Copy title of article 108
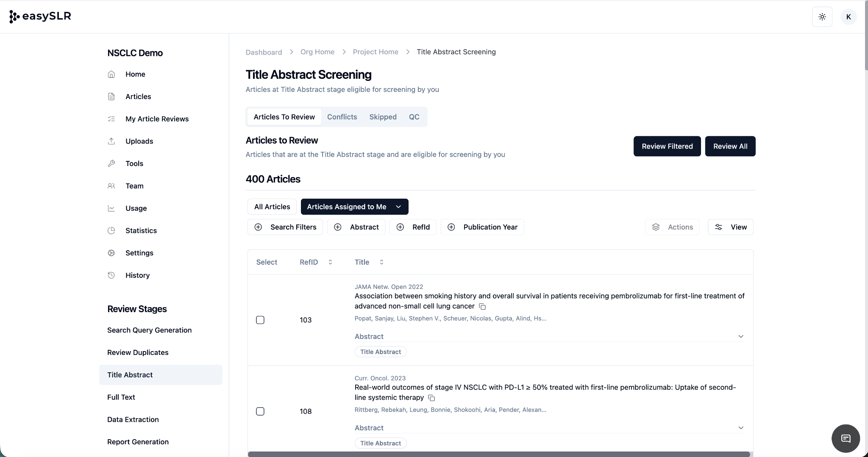The height and width of the screenshot is (457, 868). [x=431, y=398]
